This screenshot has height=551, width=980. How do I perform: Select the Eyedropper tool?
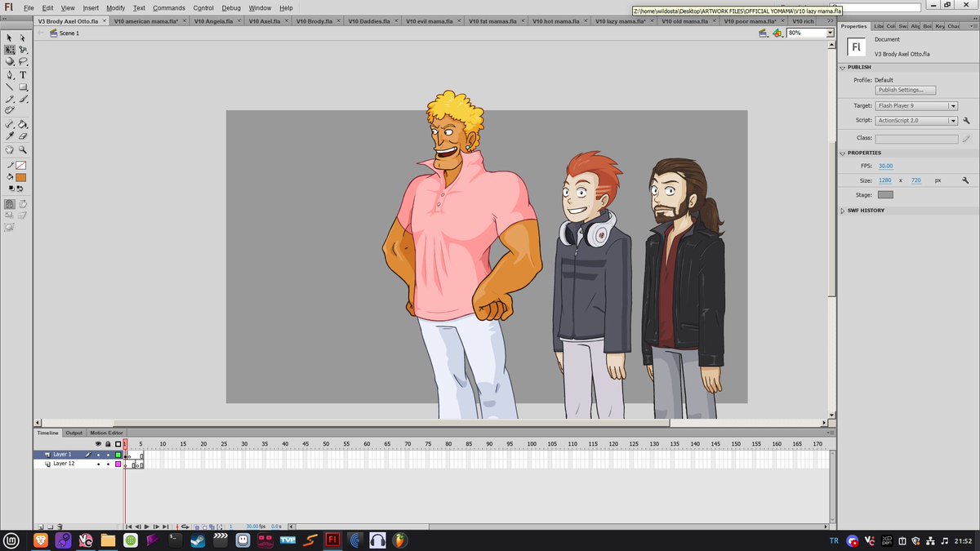(x=9, y=136)
